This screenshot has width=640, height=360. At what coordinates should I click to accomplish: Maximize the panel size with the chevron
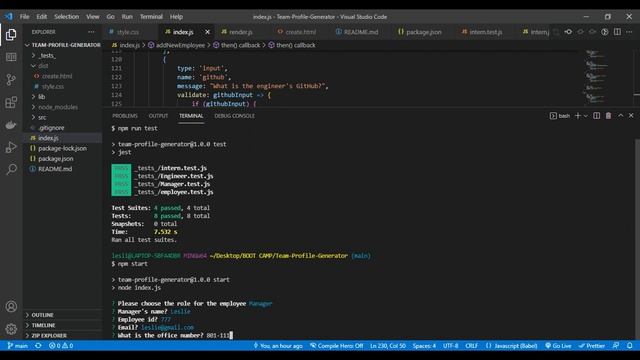(x=620, y=116)
